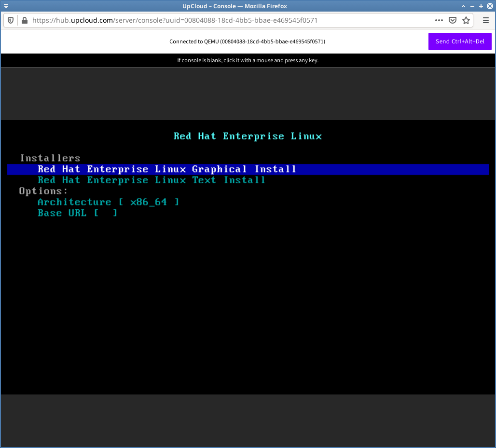Click the blank-console notice banner
This screenshot has width=496, height=448.
pyautogui.click(x=248, y=60)
